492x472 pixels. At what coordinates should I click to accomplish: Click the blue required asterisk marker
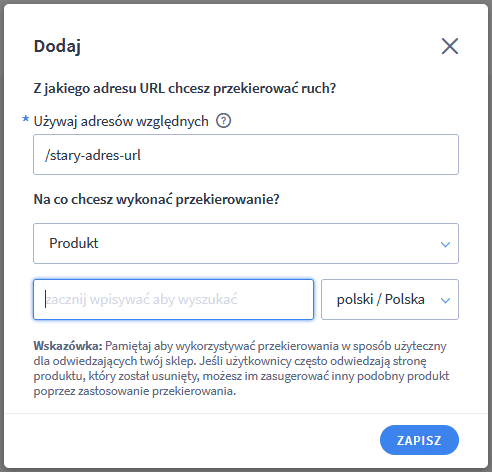(x=25, y=119)
